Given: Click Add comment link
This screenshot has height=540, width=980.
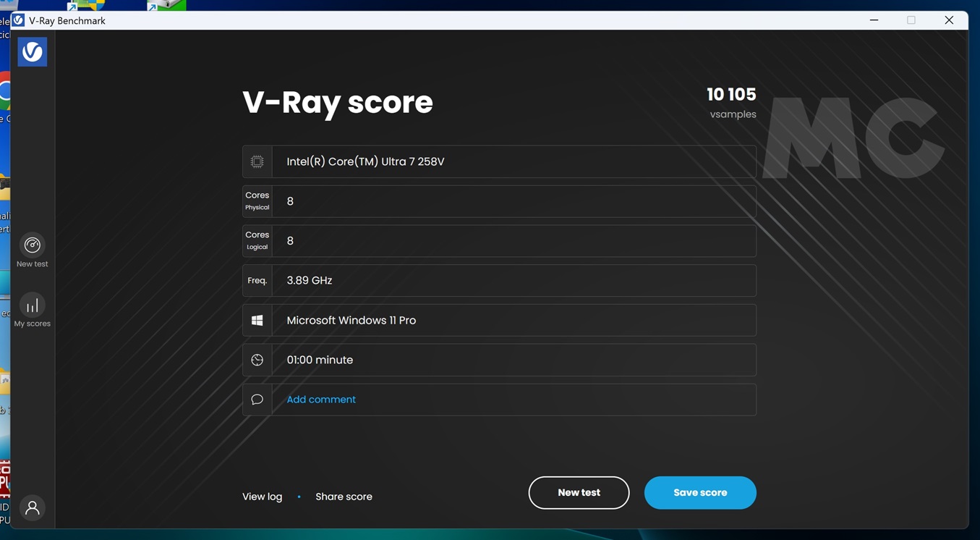Looking at the screenshot, I should click(321, 400).
